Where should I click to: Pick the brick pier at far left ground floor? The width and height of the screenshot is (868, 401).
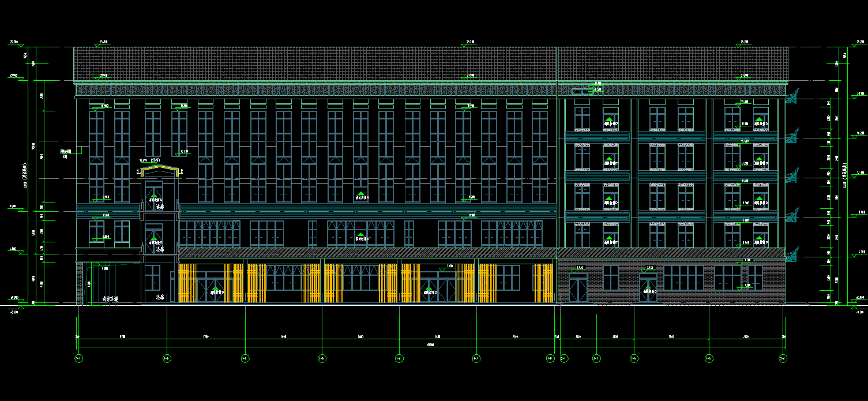[80, 283]
